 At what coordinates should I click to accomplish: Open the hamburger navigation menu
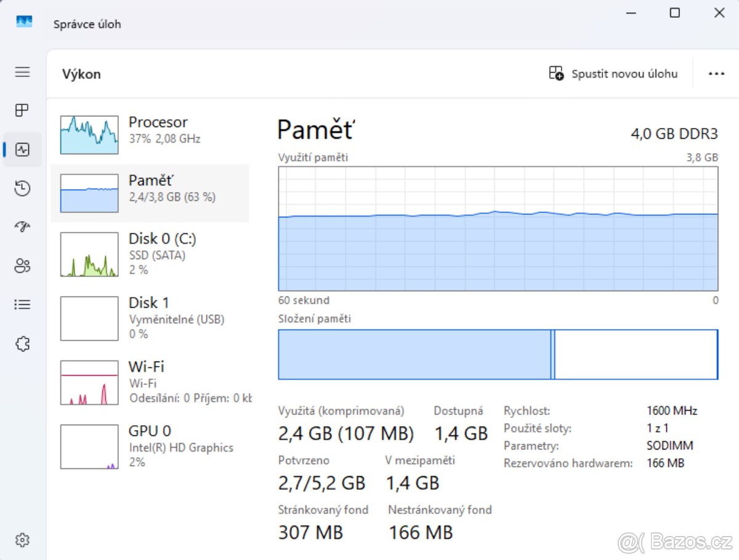coord(22,72)
